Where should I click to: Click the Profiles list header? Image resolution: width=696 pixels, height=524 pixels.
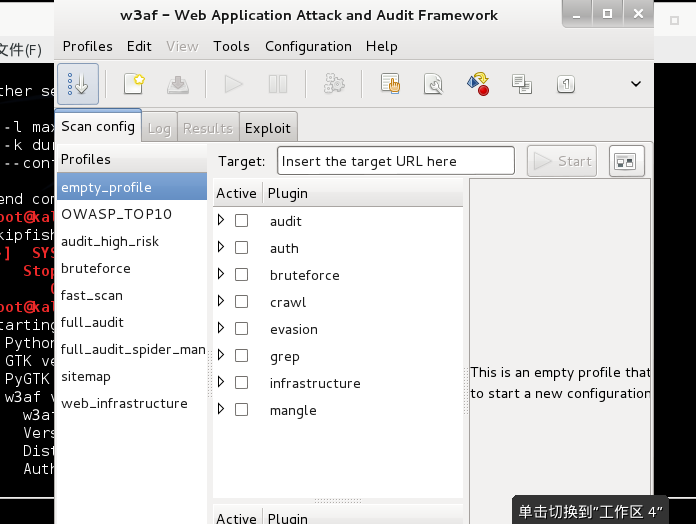(x=132, y=159)
